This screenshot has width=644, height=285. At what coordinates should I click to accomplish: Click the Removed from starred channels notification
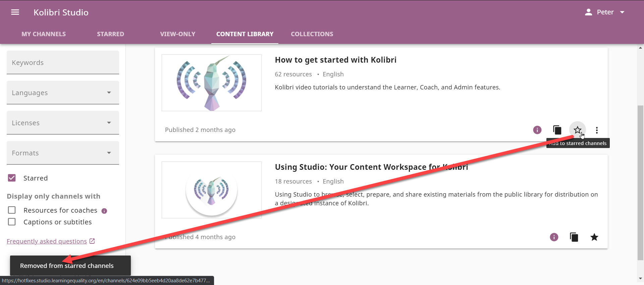(x=70, y=266)
